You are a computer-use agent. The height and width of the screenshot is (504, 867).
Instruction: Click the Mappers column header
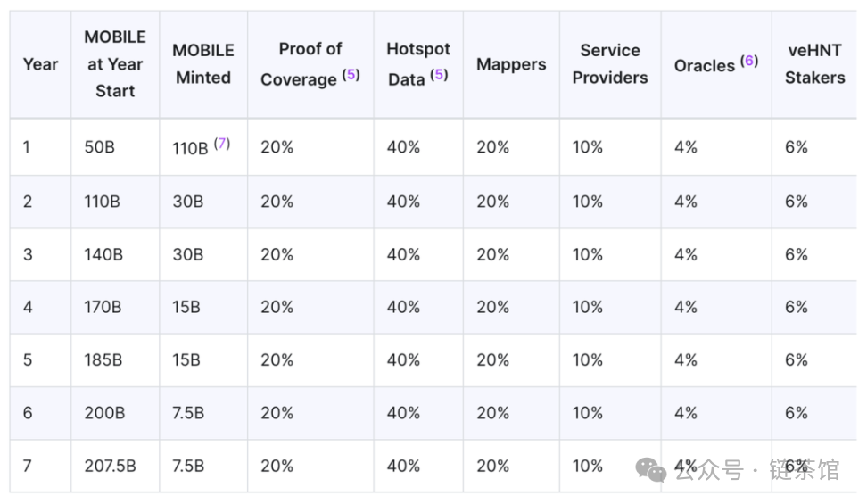point(510,64)
